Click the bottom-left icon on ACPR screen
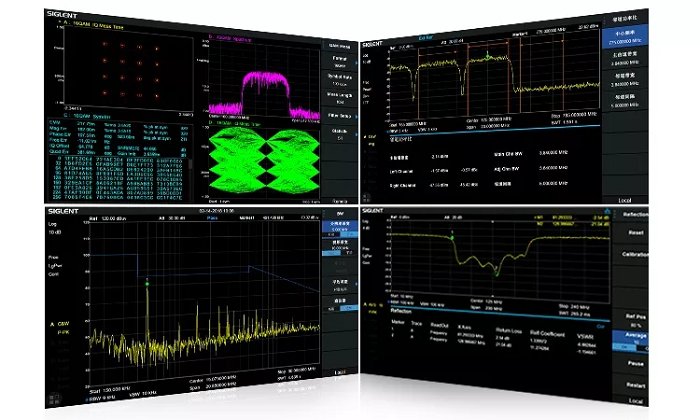The width and height of the screenshot is (700, 420). [366, 195]
